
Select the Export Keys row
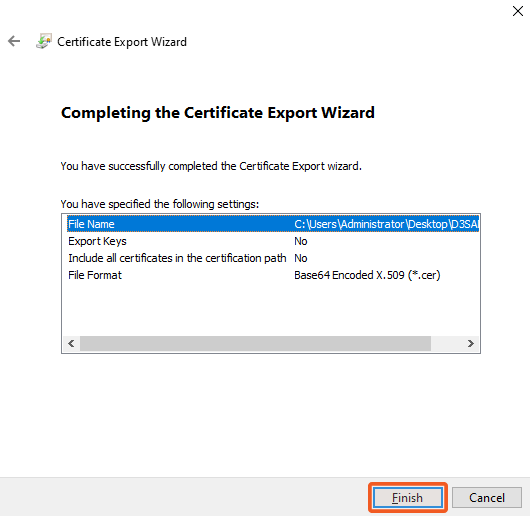click(273, 241)
